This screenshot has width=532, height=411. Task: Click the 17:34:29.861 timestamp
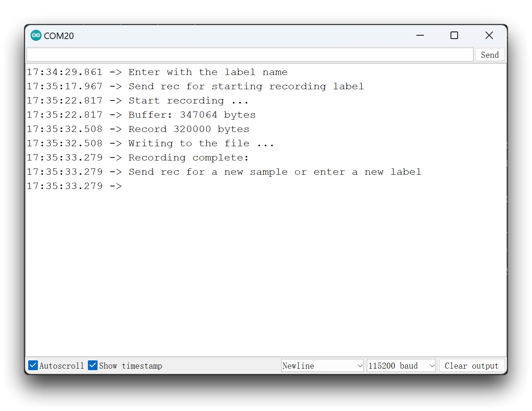(x=65, y=72)
